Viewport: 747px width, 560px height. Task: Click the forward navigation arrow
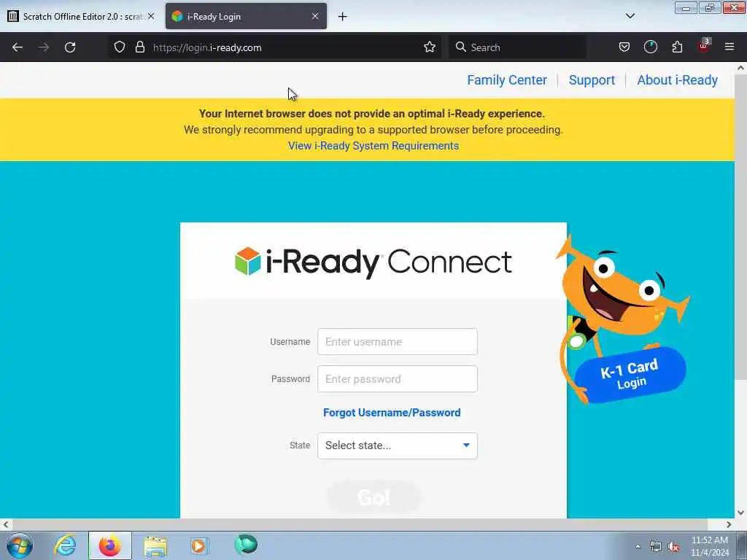point(44,47)
